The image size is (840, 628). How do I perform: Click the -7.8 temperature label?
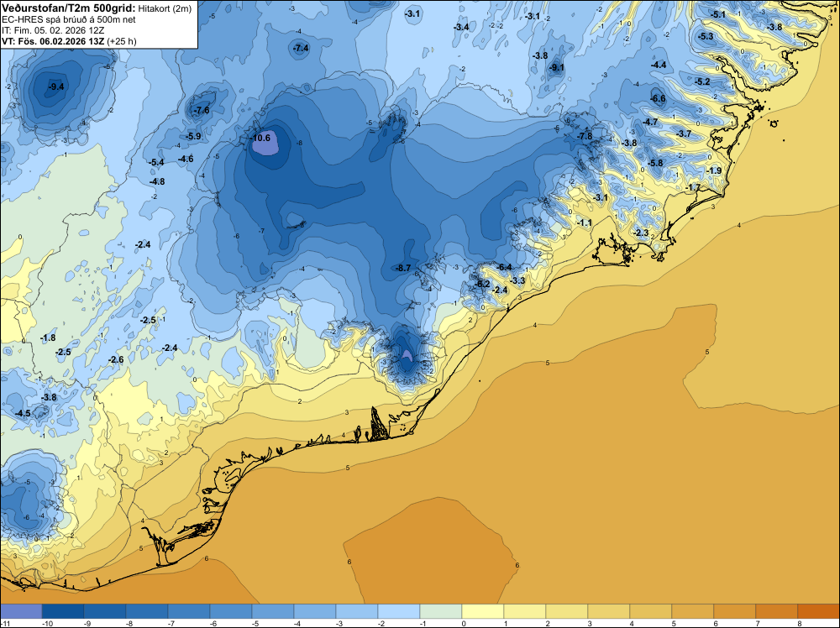click(585, 137)
